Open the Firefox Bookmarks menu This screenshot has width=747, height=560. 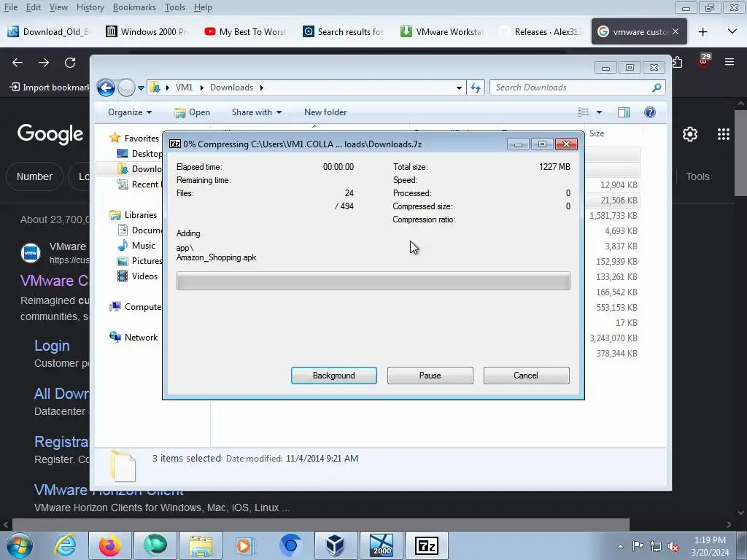(x=134, y=7)
